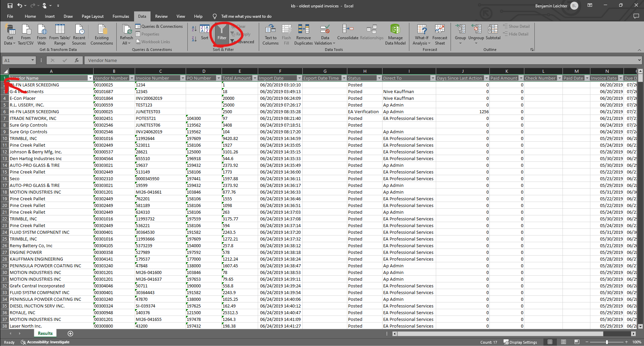This screenshot has height=346, width=644.
Task: Insert function with fx icon
Action: 77,60
